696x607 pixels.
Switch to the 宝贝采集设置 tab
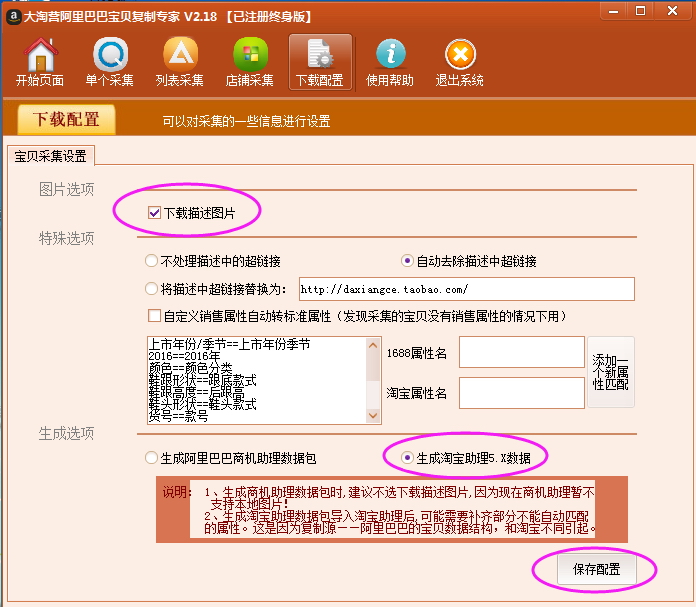coord(50,156)
